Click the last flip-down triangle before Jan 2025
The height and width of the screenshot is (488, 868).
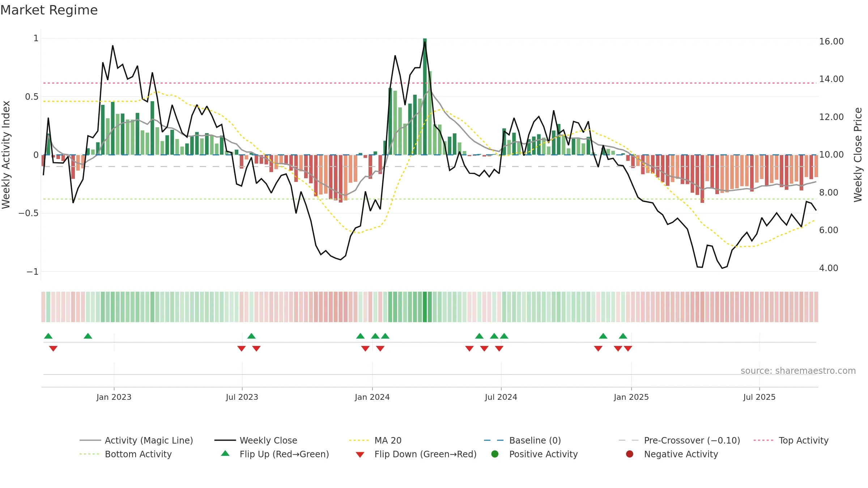tap(628, 348)
